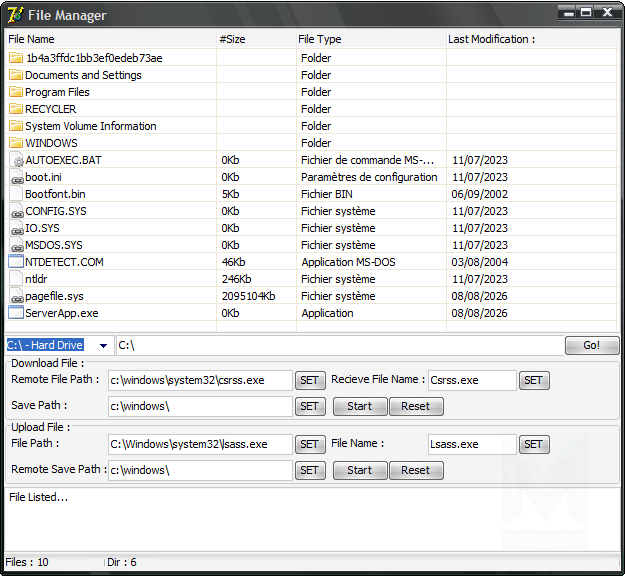Click the ntldr file icon
Screen dimensions: 625x576
pyautogui.click(x=16, y=279)
